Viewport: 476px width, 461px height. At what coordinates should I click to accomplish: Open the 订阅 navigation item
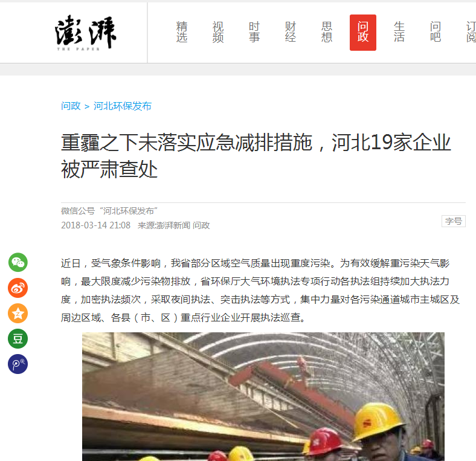coord(471,32)
